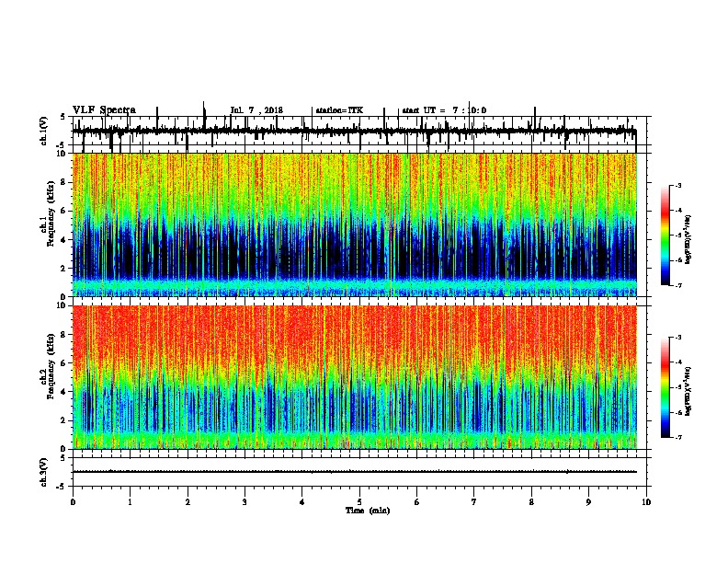Click the time axis tick label "1"
Image resolution: width=728 pixels, height=563 pixels.
coord(130,502)
